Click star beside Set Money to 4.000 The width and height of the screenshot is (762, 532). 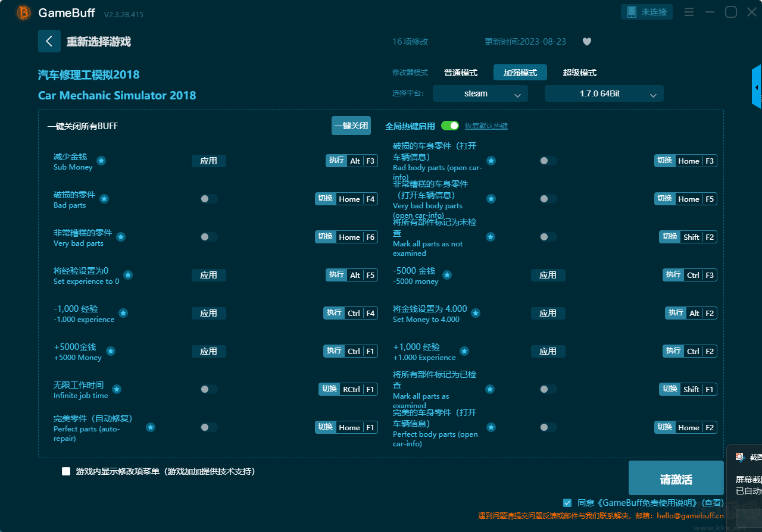(x=476, y=313)
